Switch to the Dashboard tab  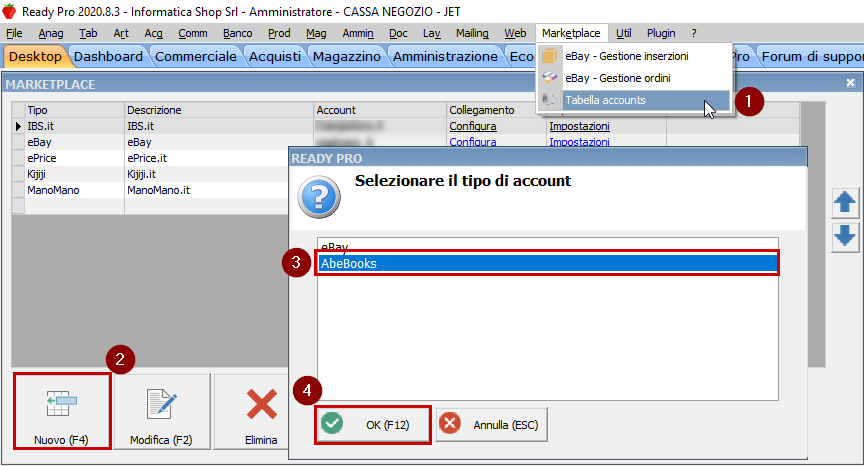(x=108, y=57)
